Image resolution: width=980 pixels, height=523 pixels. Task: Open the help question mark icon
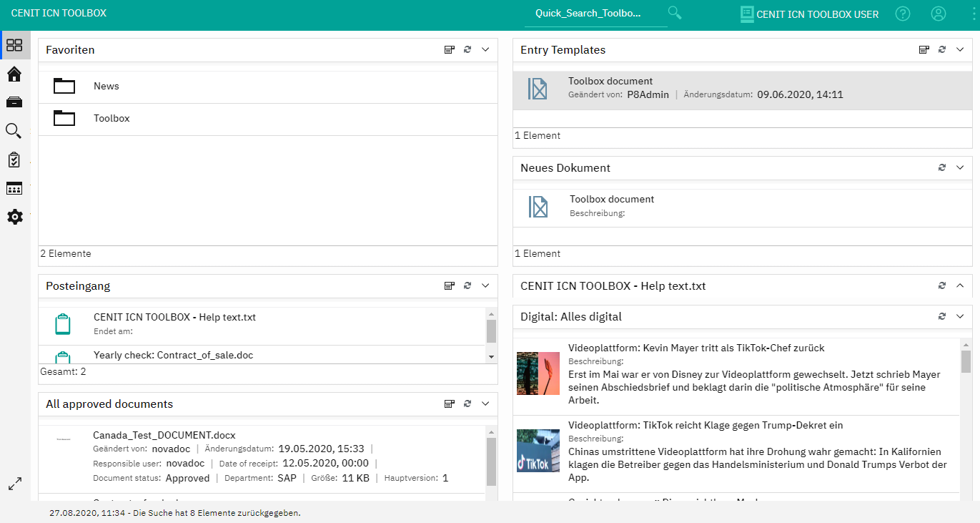(x=903, y=14)
